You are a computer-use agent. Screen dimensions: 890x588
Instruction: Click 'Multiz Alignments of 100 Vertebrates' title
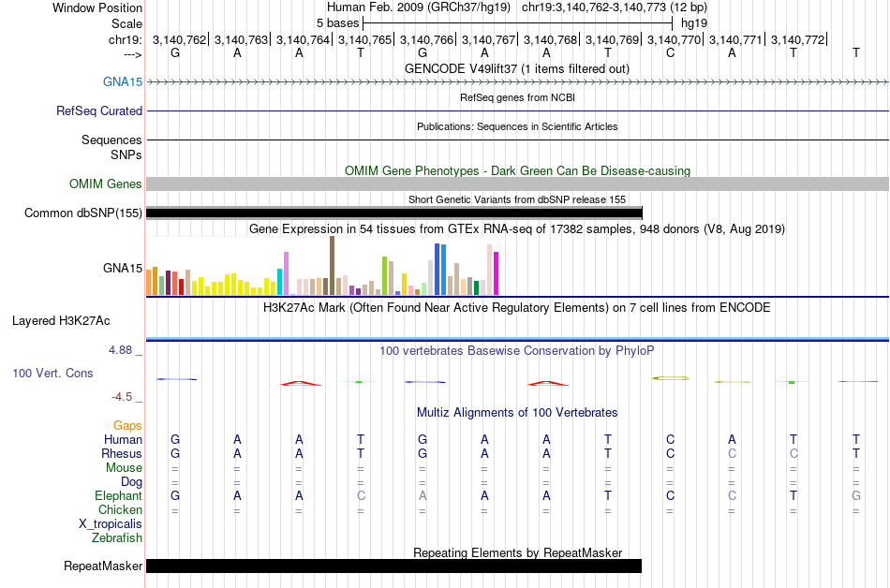pos(517,412)
